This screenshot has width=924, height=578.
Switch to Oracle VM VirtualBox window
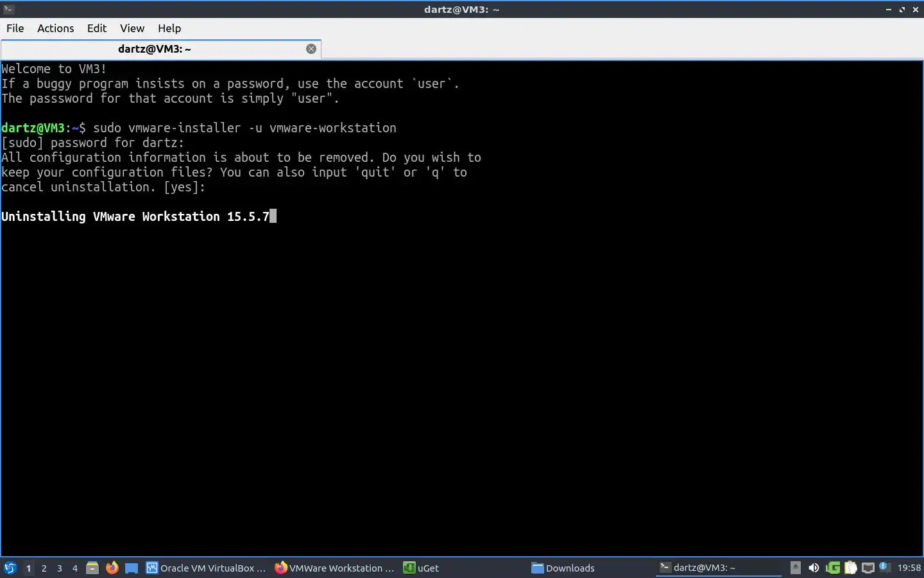pyautogui.click(x=206, y=568)
